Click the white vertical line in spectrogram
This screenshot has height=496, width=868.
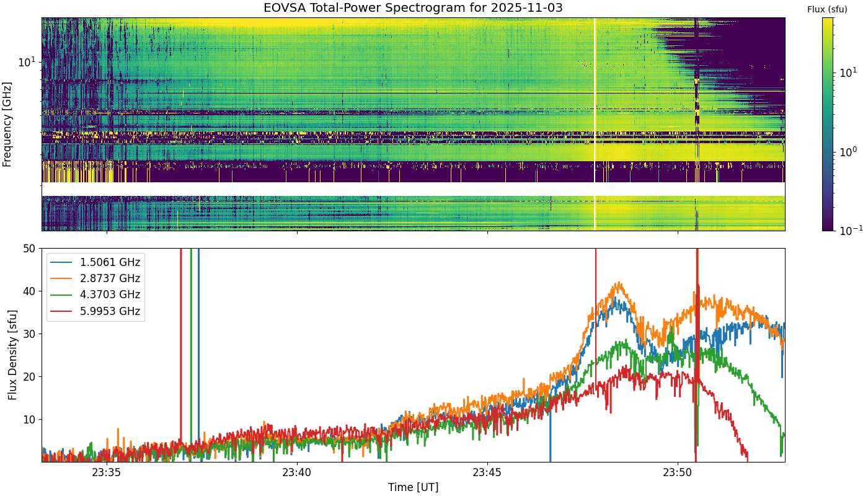click(x=595, y=124)
